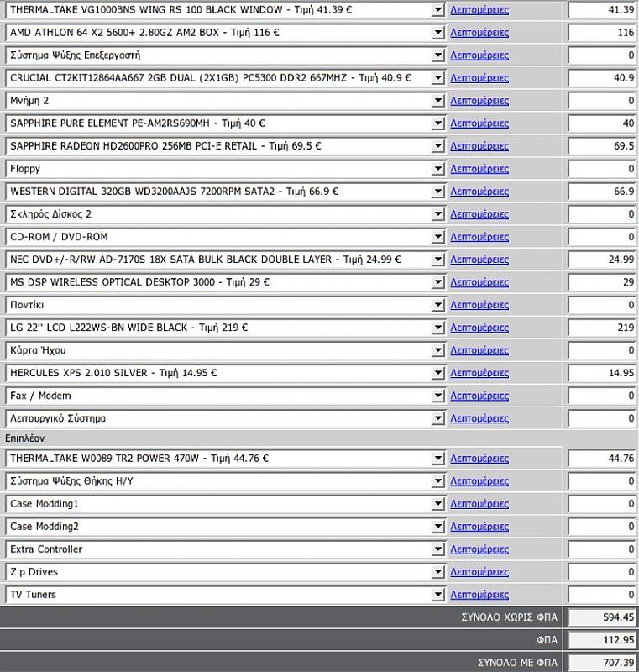The height and width of the screenshot is (672, 639).
Task: Expand the Fax / Modem dropdown
Action: 225,396
